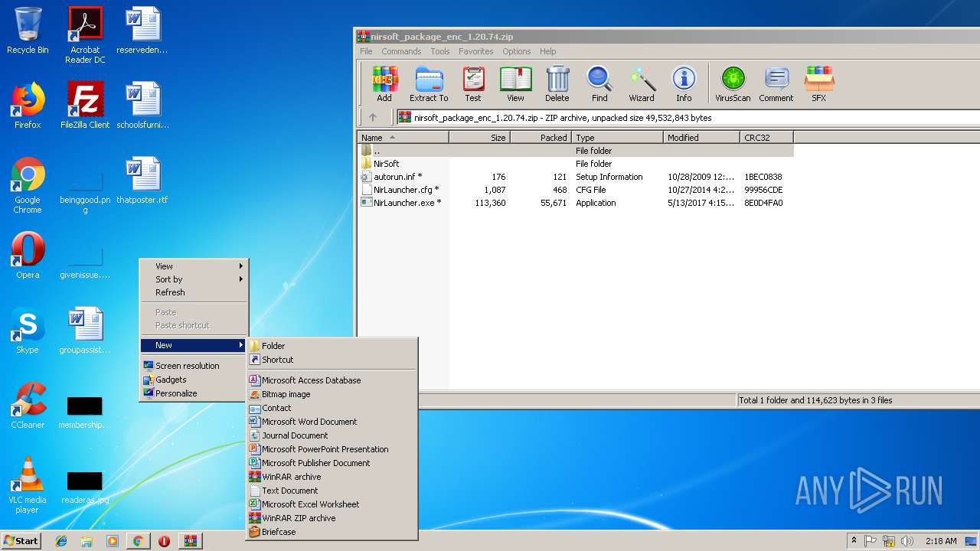Screen dimensions: 980x551
Task: Click the Extract To toolbar icon
Action: pos(429,84)
